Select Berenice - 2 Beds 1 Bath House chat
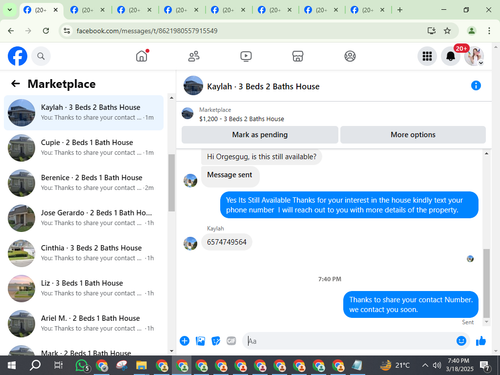Viewport: 500px width, 375px height. [x=84, y=183]
